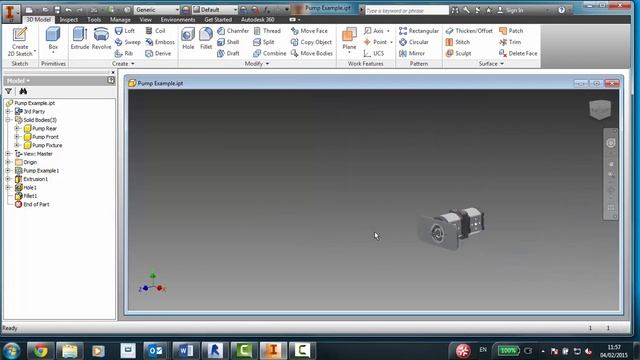Select the UCS work feature

point(373,53)
